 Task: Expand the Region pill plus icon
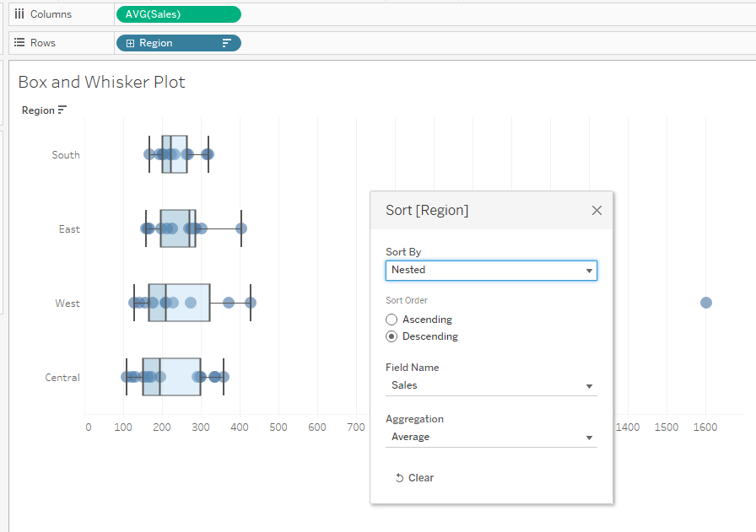[130, 43]
